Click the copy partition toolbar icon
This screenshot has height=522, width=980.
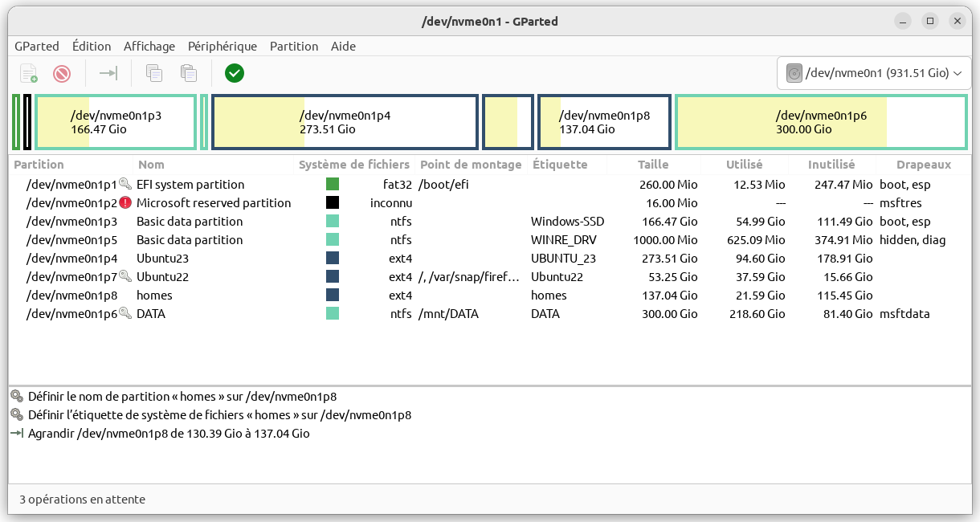(154, 74)
